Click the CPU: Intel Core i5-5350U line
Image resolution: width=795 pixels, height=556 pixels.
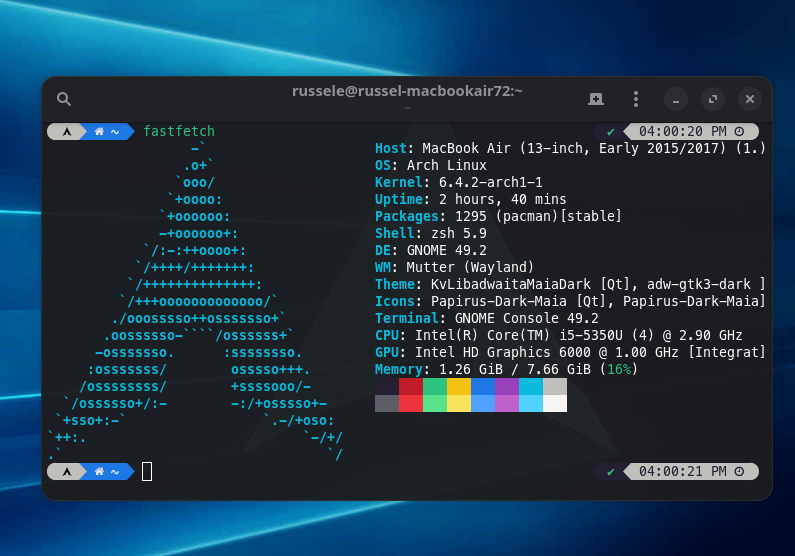tap(559, 336)
